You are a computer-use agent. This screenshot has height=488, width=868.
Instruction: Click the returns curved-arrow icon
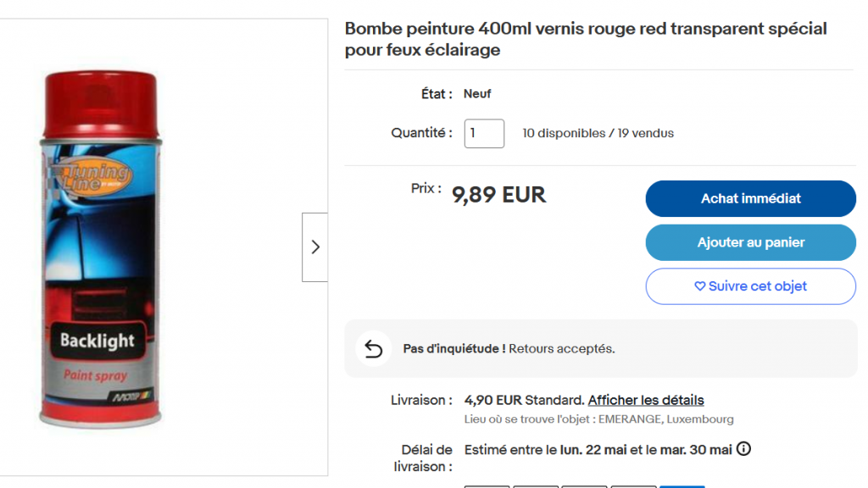pyautogui.click(x=374, y=348)
